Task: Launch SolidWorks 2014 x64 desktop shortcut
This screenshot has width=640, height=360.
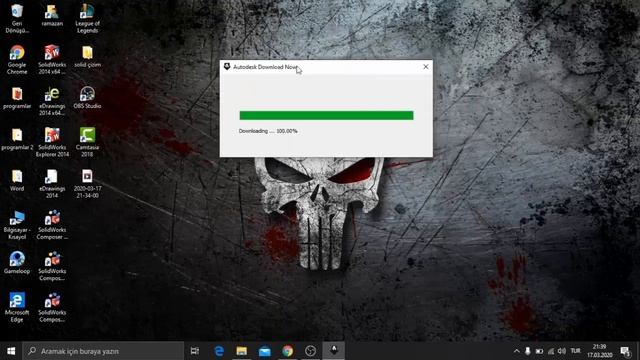Action: click(52, 59)
